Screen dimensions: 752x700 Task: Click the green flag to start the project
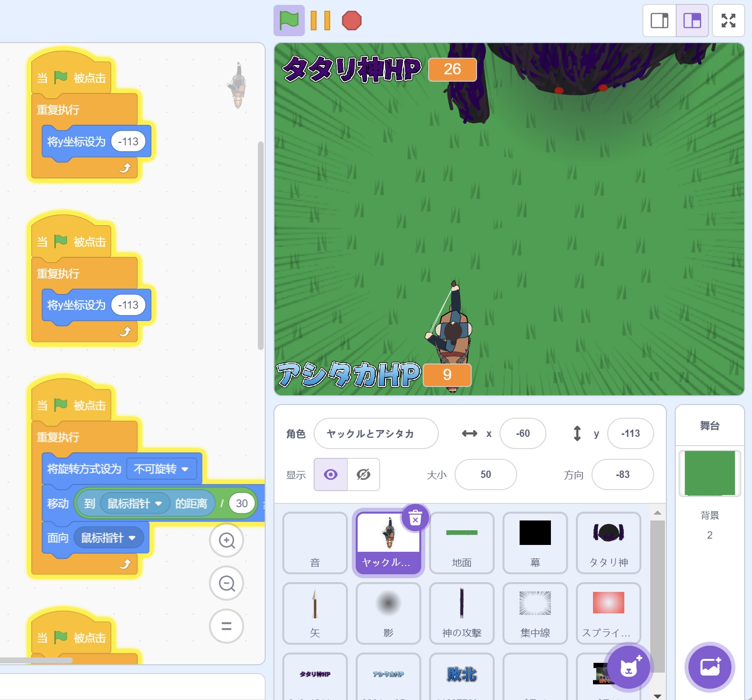coord(289,21)
